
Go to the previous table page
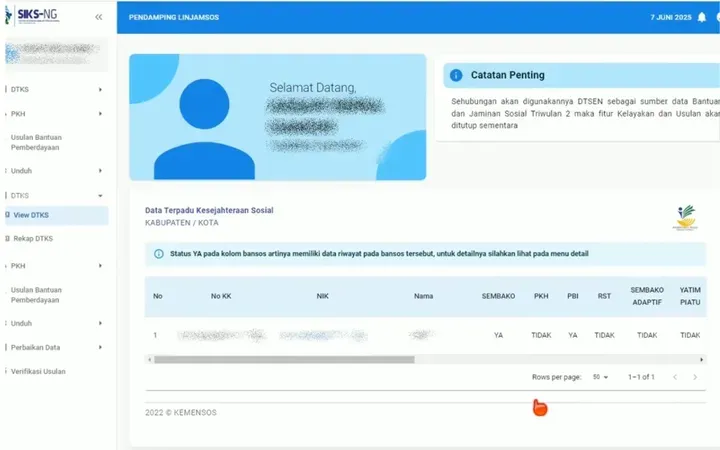[x=675, y=377]
